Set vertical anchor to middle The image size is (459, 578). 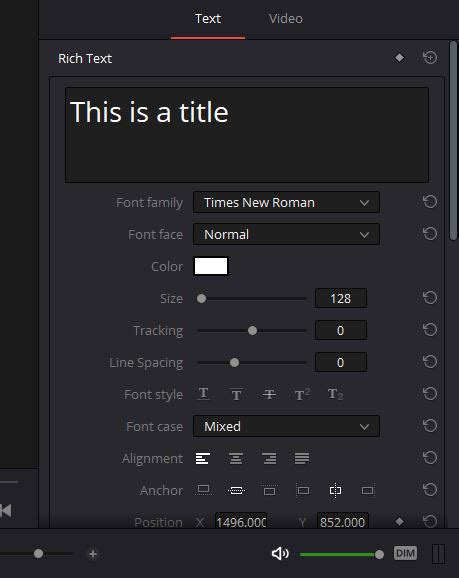coord(236,490)
